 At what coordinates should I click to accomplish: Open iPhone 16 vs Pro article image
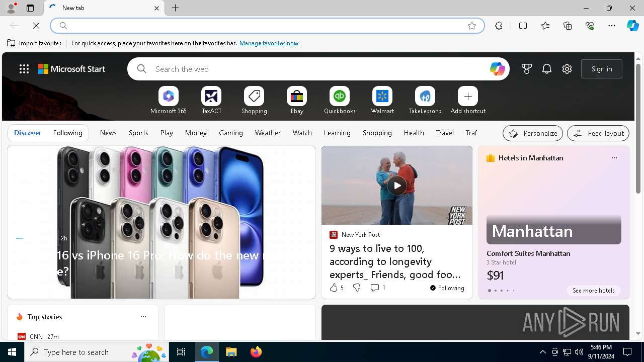(162, 222)
